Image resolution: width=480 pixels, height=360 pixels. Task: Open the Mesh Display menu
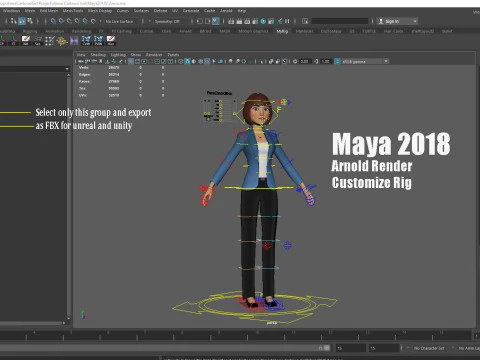click(x=100, y=11)
